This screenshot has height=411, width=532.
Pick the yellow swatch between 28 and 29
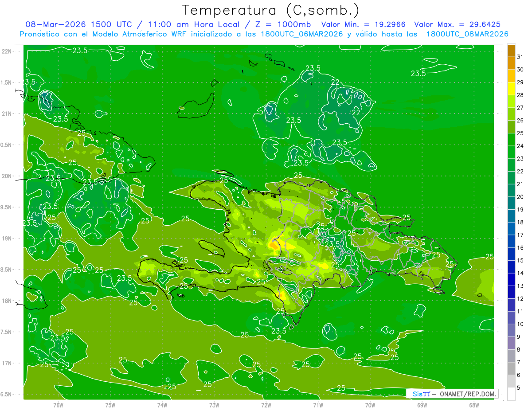pyautogui.click(x=511, y=89)
